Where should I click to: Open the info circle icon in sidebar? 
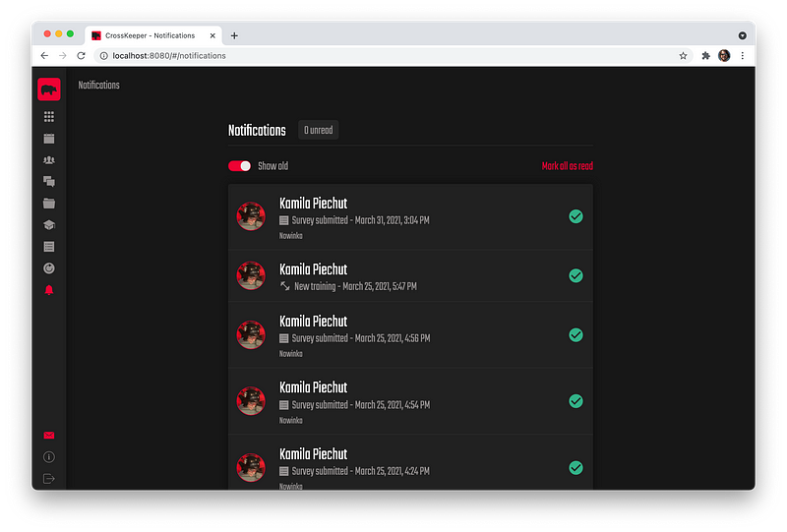[x=49, y=457]
